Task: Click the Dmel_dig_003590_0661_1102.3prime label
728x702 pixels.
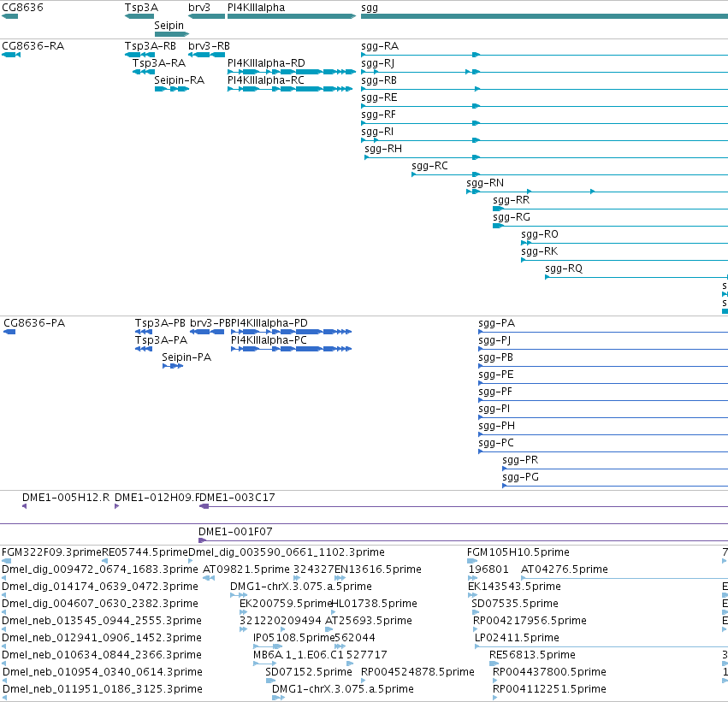Action: coord(287,552)
